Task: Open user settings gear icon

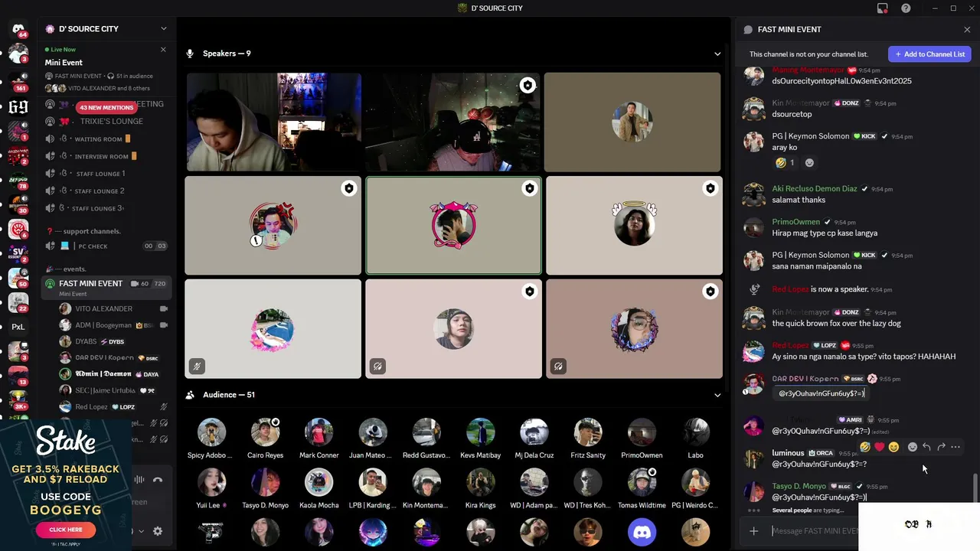Action: (158, 531)
